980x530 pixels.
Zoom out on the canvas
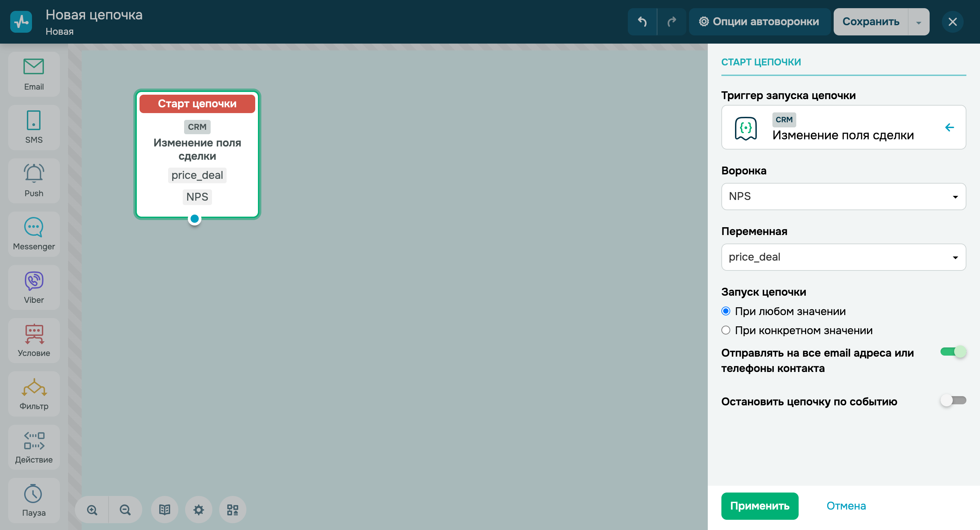tap(125, 510)
